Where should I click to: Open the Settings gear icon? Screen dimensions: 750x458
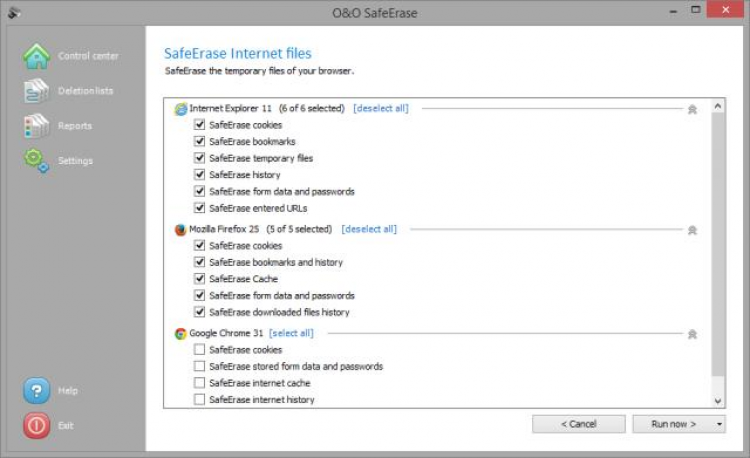(x=36, y=160)
